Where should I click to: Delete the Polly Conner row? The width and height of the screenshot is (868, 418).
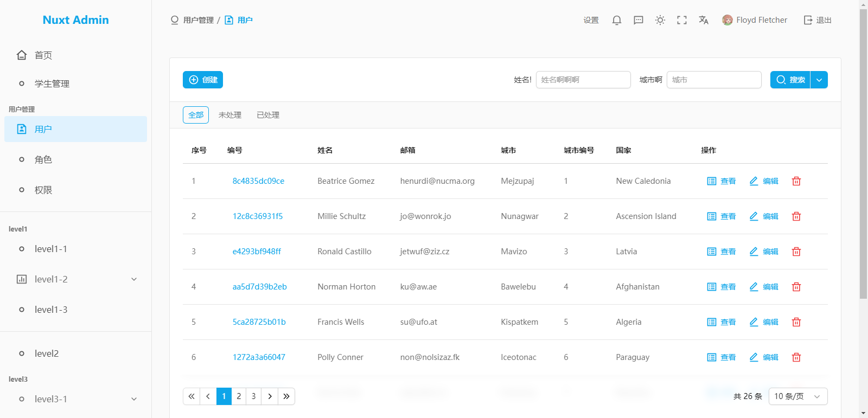pyautogui.click(x=796, y=357)
